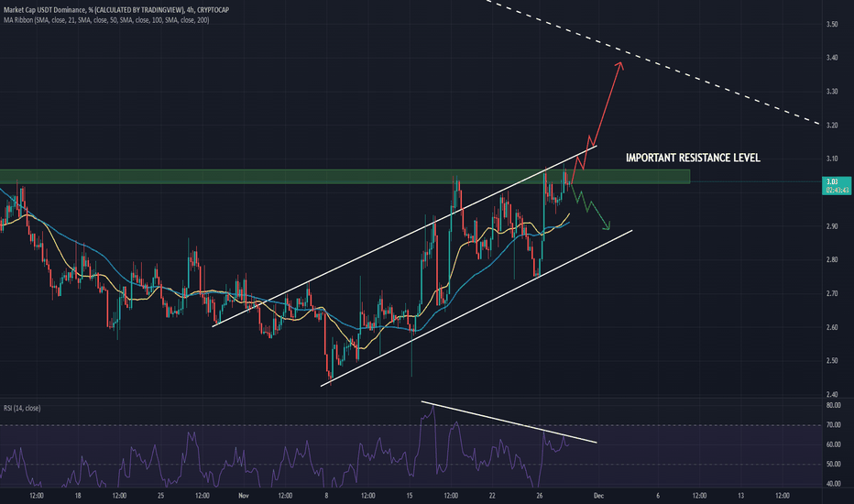The width and height of the screenshot is (854, 504).
Task: Click the 13 date label on time axis
Action: [740, 496]
